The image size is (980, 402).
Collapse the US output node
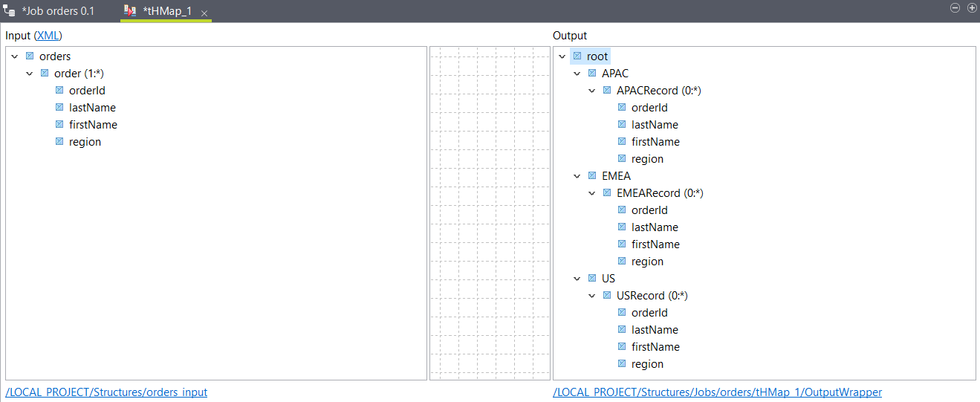[x=577, y=279]
